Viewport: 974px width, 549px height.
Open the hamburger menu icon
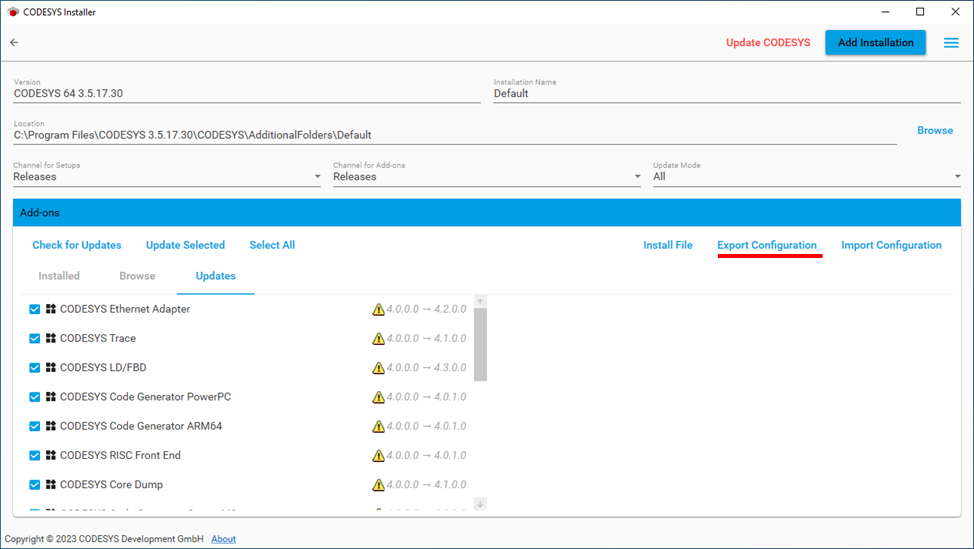pos(951,43)
